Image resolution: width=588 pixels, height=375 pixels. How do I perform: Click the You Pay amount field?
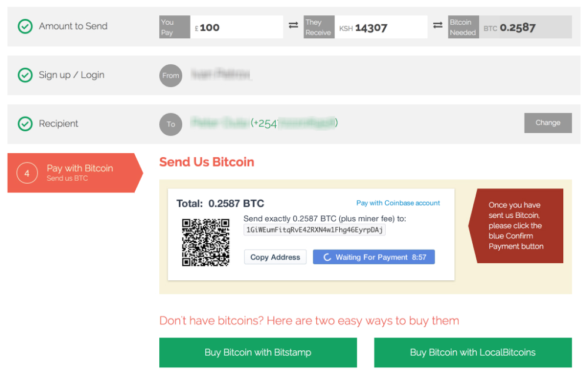(236, 27)
